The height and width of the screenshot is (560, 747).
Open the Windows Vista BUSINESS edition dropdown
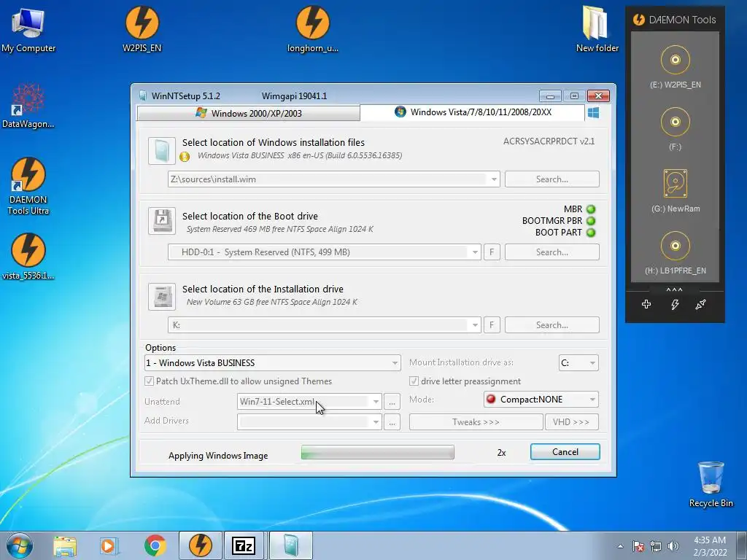(273, 363)
